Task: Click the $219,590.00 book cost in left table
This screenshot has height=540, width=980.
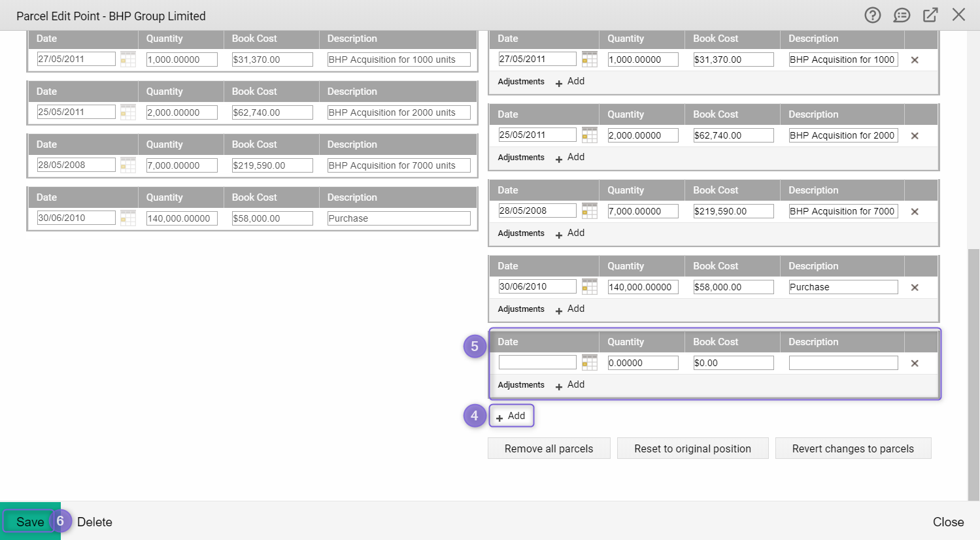Action: pyautogui.click(x=272, y=165)
